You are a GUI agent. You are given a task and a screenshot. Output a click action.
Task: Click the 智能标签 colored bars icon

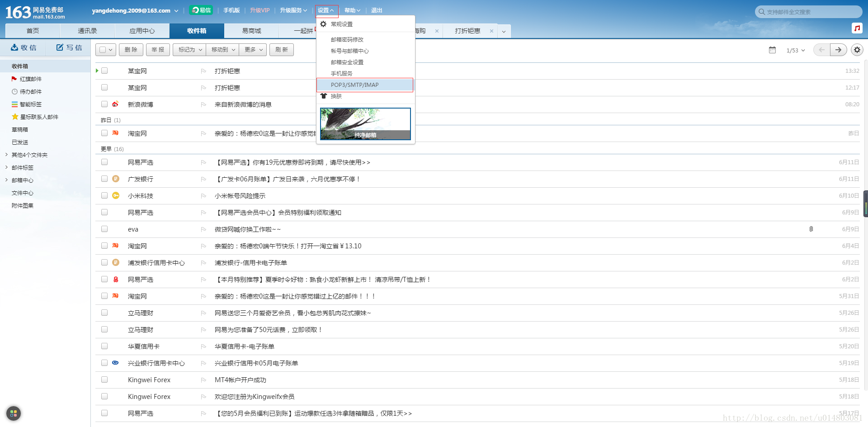point(14,104)
